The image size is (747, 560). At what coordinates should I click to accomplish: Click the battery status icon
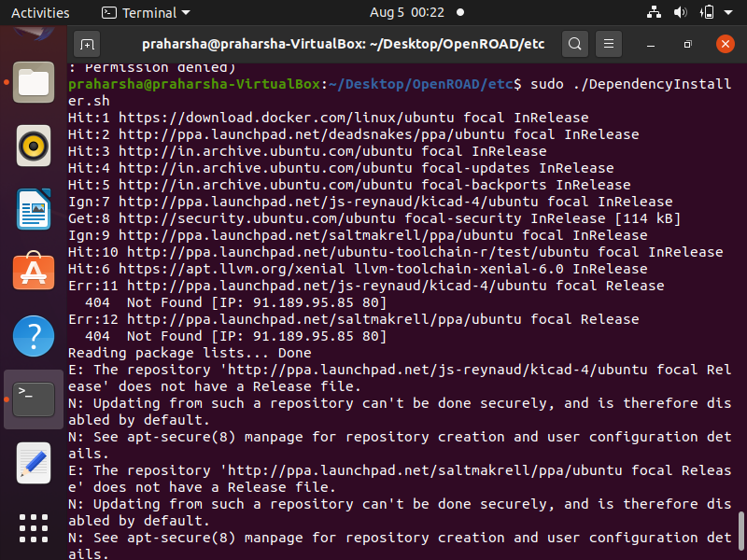coord(707,13)
